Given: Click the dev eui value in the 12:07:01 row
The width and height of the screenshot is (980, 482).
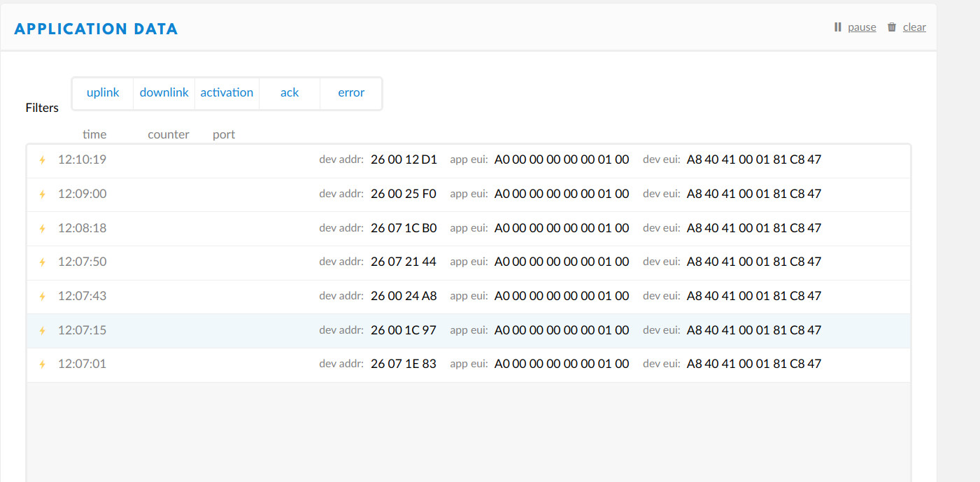Looking at the screenshot, I should 754,364.
